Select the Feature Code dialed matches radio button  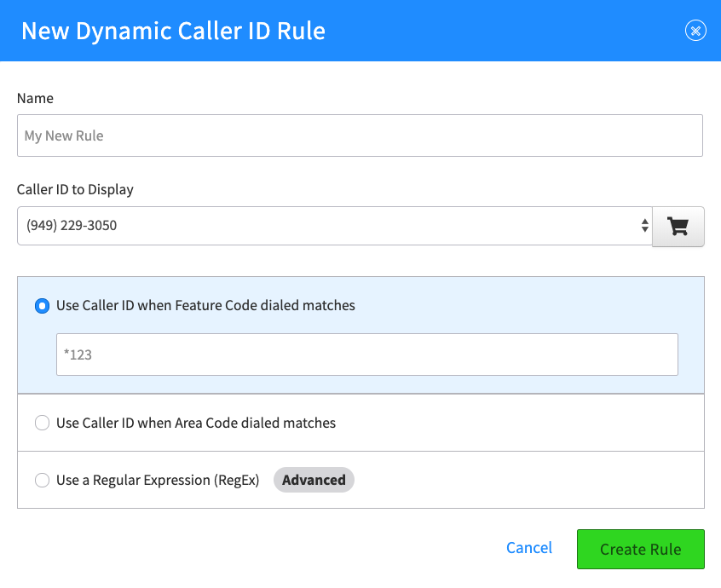tap(43, 306)
